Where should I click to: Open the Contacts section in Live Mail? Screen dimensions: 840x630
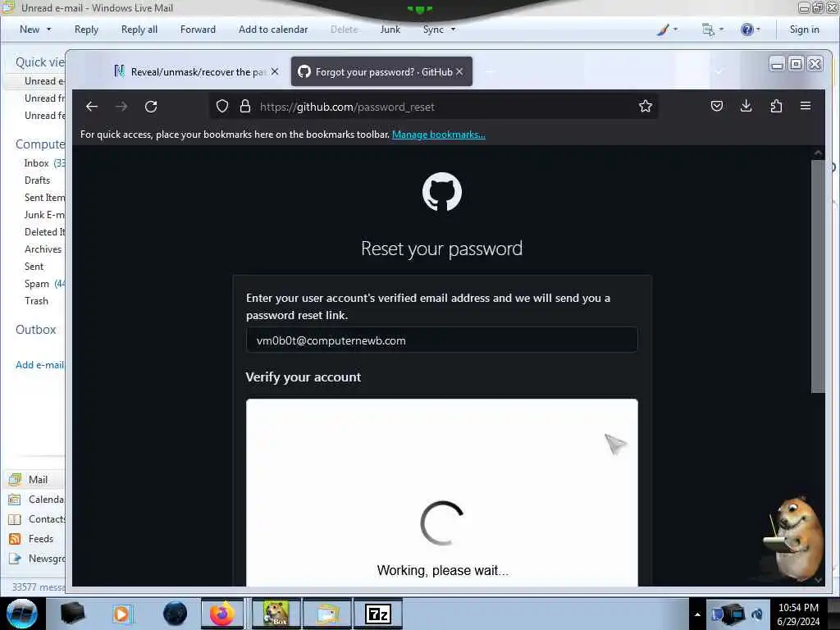[34, 519]
